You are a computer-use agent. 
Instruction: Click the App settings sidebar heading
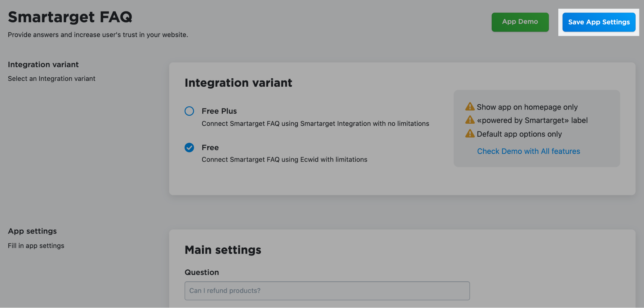pyautogui.click(x=32, y=231)
